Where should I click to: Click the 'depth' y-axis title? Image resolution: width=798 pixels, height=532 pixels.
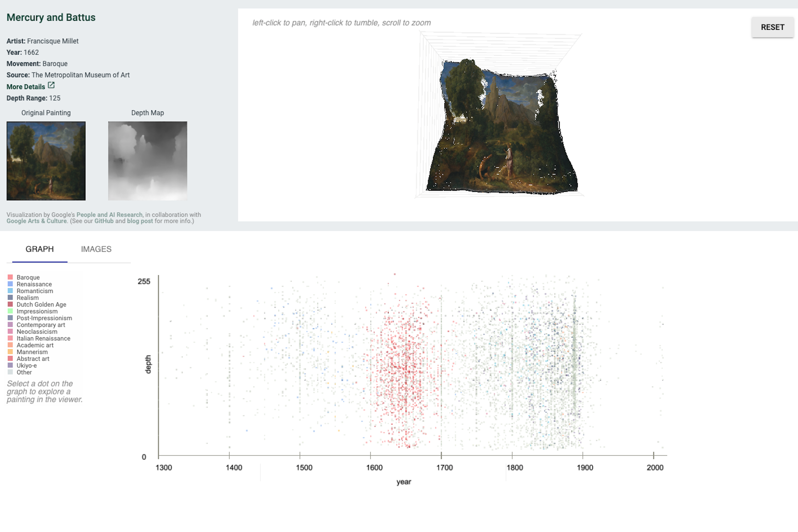tap(148, 364)
